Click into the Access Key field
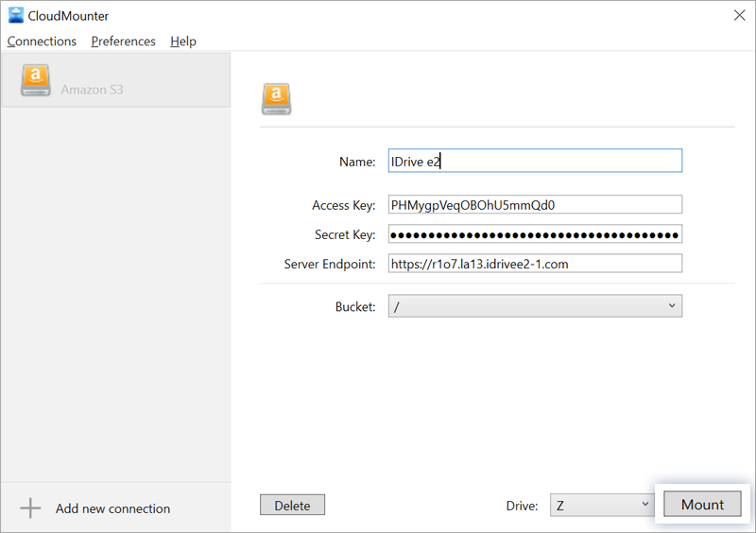Screen dimensions: 756x533 tap(535, 204)
